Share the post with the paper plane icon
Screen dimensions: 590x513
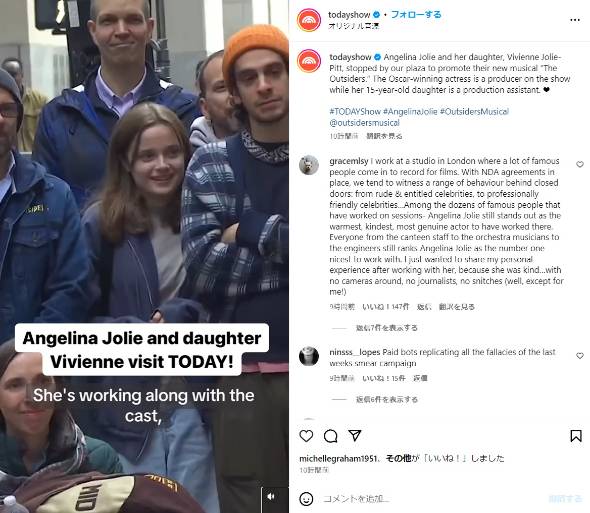pos(354,435)
